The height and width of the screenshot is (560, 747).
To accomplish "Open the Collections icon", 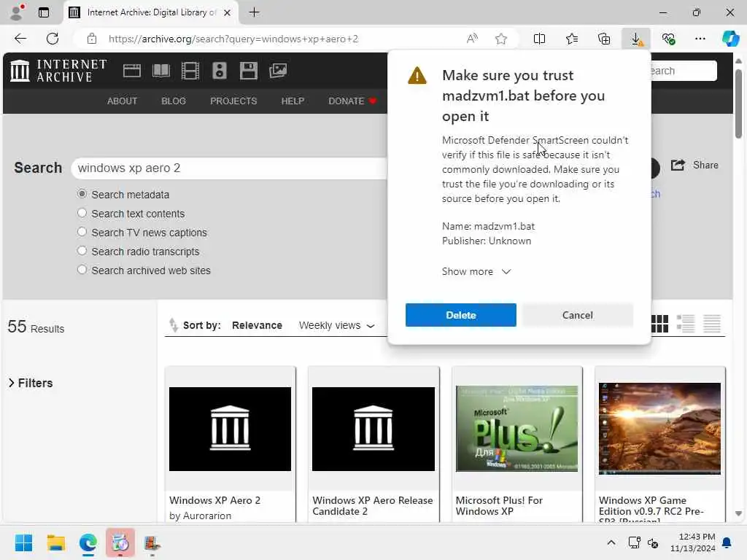I will click(604, 39).
